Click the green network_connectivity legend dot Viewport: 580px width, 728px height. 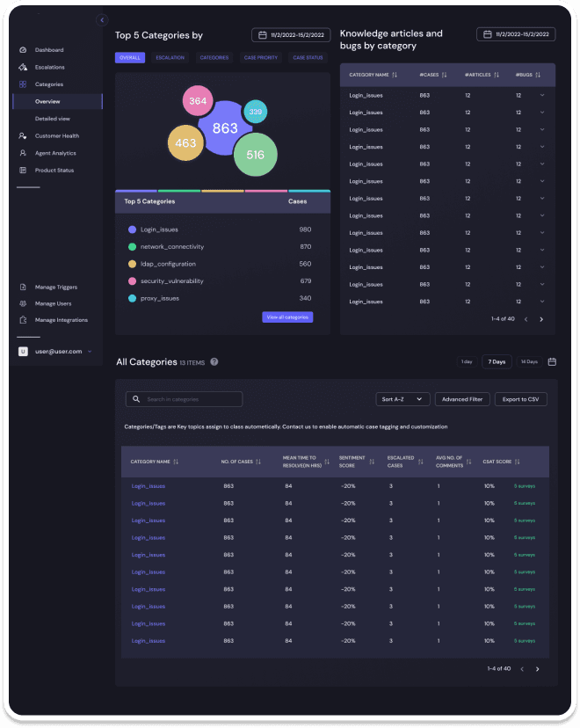pos(132,246)
